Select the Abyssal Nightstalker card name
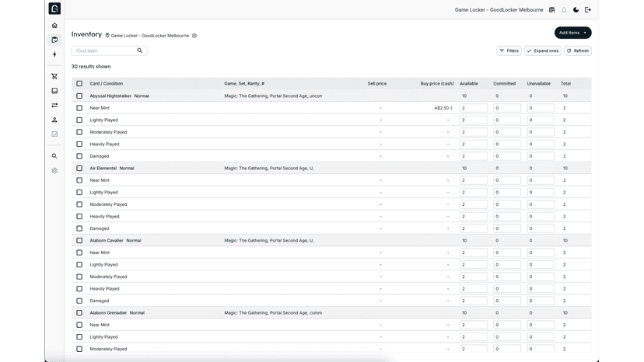Image resolution: width=644 pixels, height=362 pixels. click(110, 96)
